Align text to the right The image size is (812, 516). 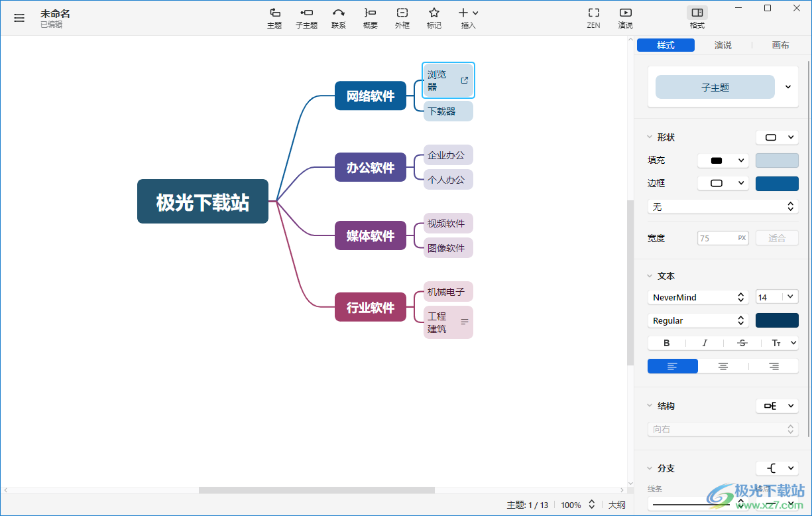click(x=774, y=366)
